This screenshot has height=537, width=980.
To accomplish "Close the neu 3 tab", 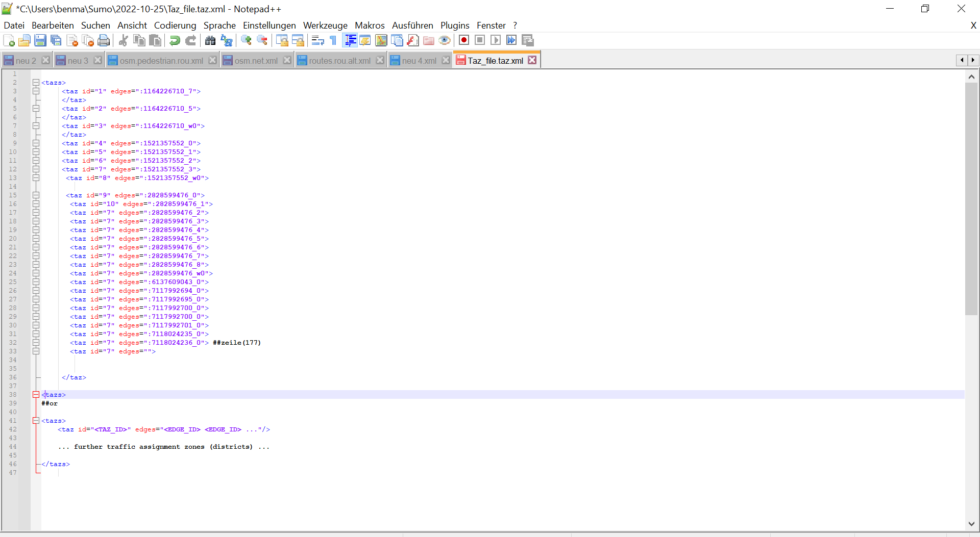I will [x=98, y=60].
